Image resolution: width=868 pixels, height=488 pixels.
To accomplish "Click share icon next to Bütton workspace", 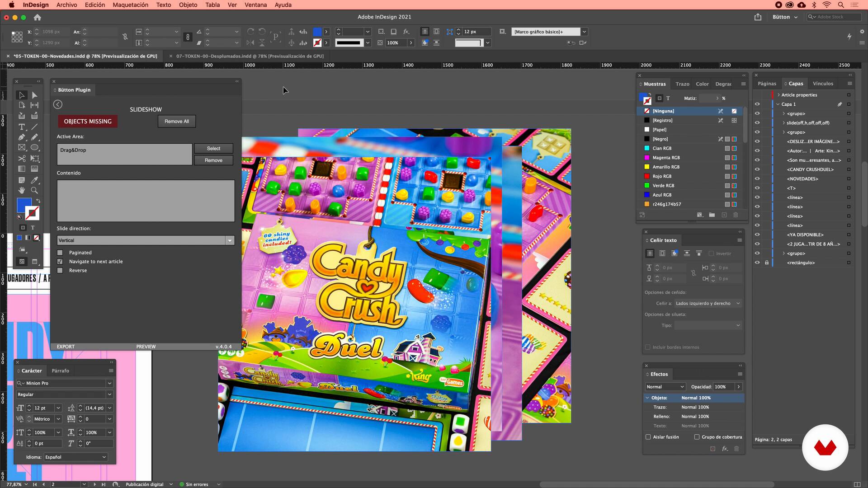I will (x=758, y=17).
